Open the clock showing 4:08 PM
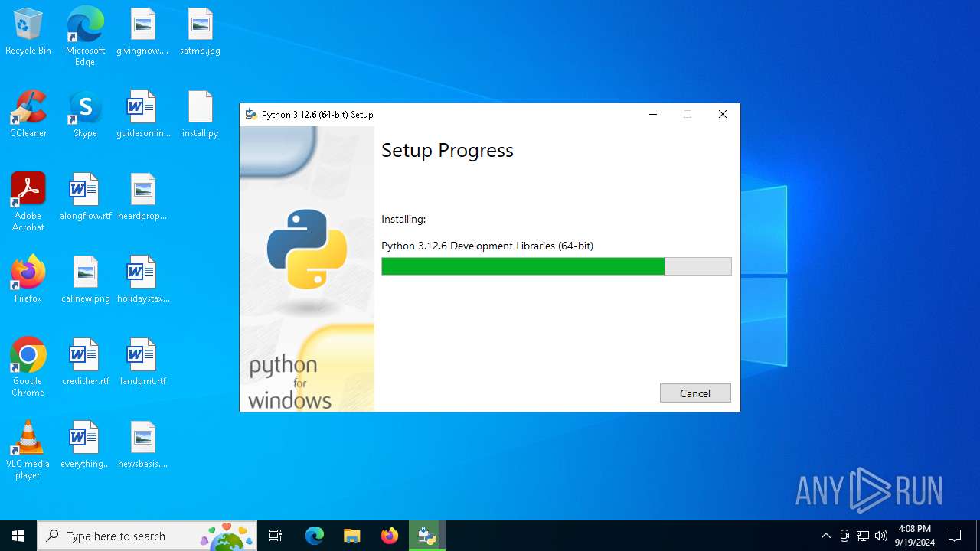Viewport: 980px width, 551px height. coord(915,536)
